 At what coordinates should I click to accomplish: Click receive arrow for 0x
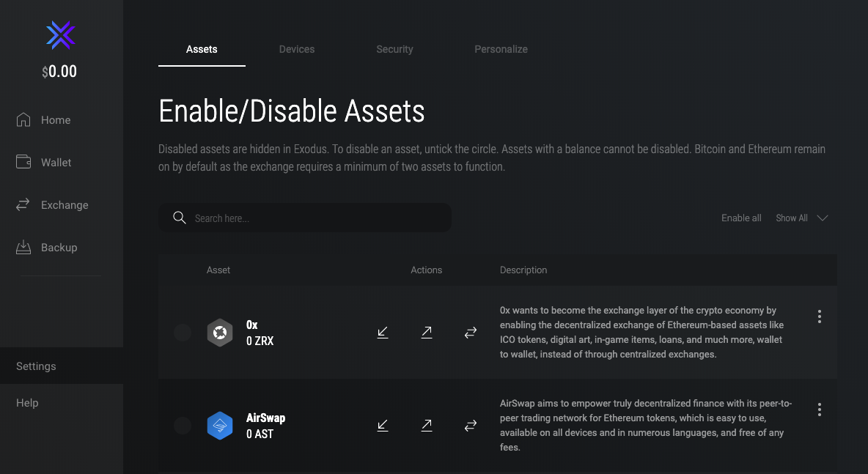coord(383,333)
